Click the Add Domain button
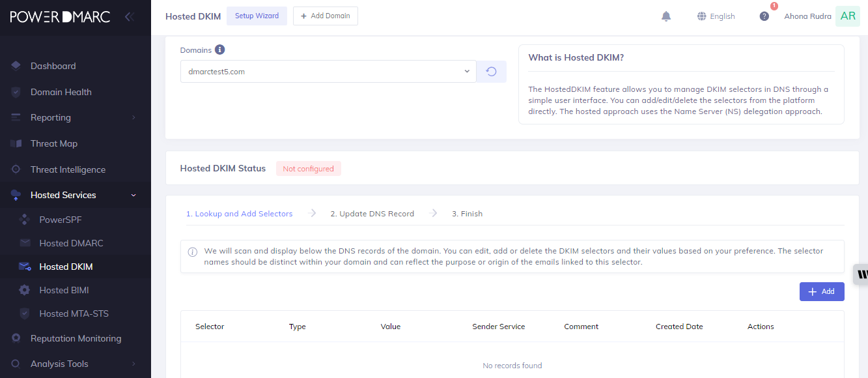 click(325, 16)
